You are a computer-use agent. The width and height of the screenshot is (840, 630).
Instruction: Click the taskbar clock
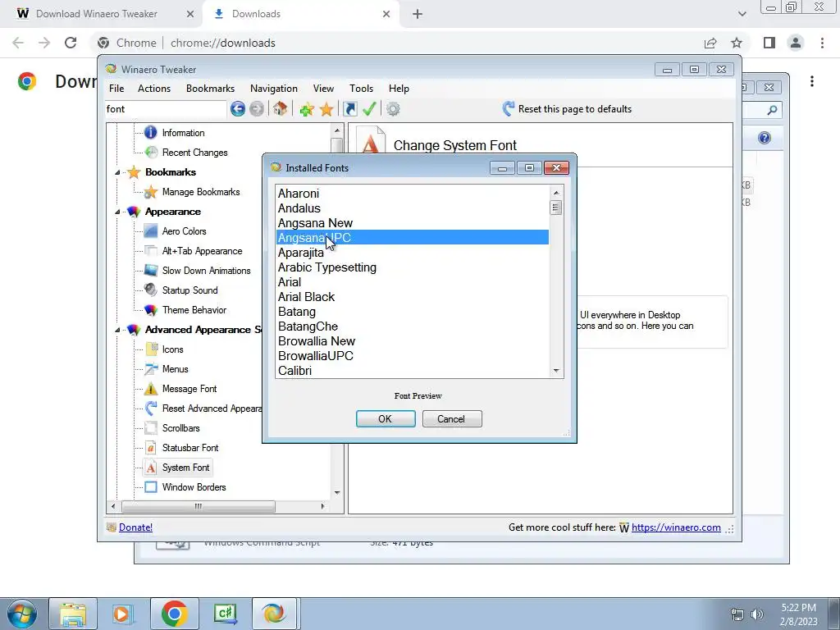(799, 614)
